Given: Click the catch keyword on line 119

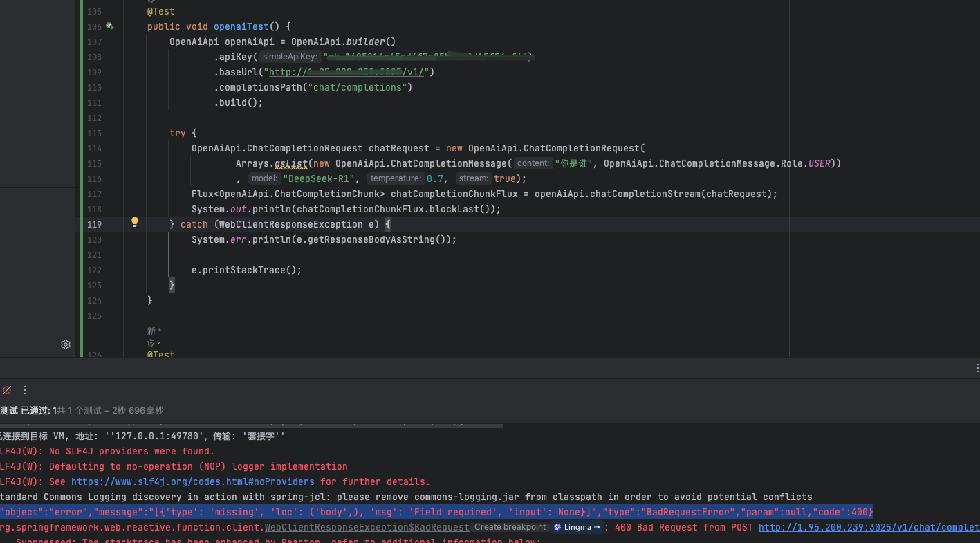Looking at the screenshot, I should pyautogui.click(x=194, y=224).
